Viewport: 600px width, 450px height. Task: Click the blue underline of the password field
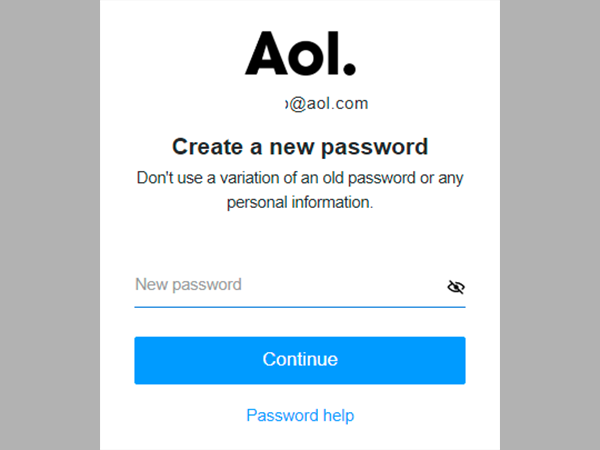300,307
